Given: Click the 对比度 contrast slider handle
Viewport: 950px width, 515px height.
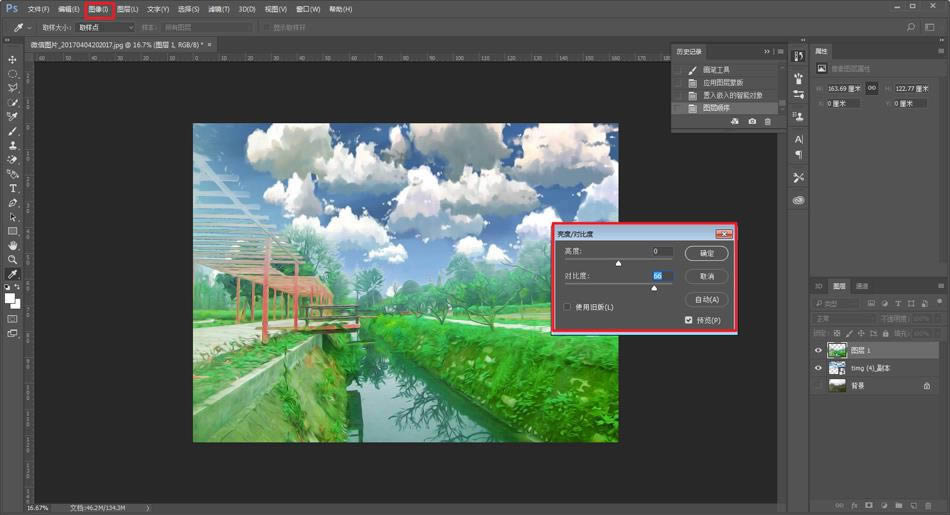Looking at the screenshot, I should pyautogui.click(x=654, y=288).
